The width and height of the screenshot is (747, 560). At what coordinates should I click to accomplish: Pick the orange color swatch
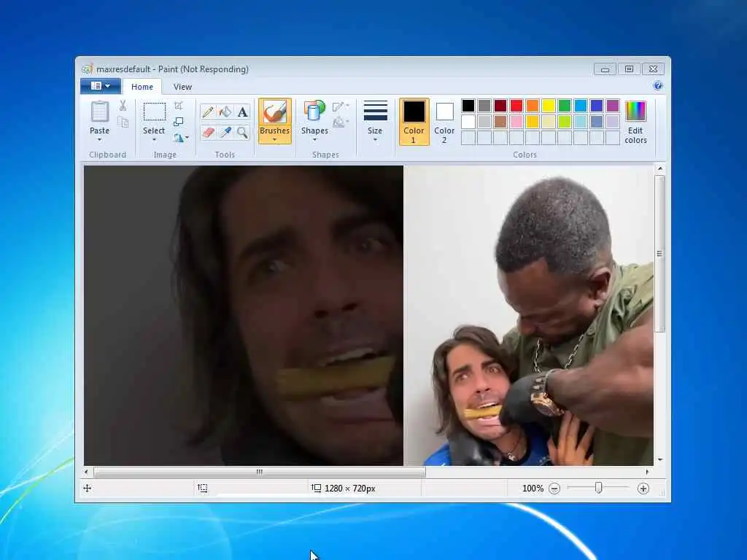pos(533,106)
